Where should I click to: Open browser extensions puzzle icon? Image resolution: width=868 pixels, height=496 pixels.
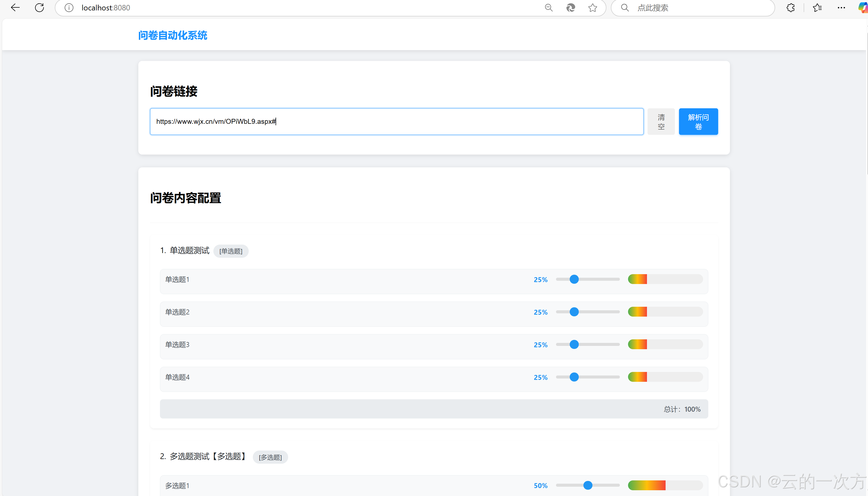point(791,7)
